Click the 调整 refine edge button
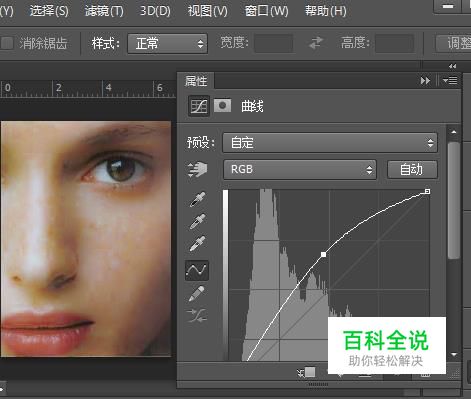Screen dimensions: 471x399 [454, 43]
